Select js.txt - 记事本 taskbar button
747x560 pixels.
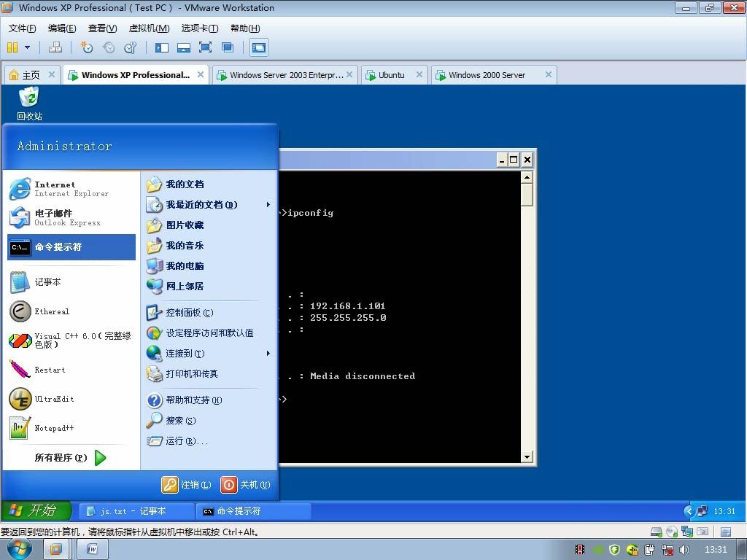136,511
